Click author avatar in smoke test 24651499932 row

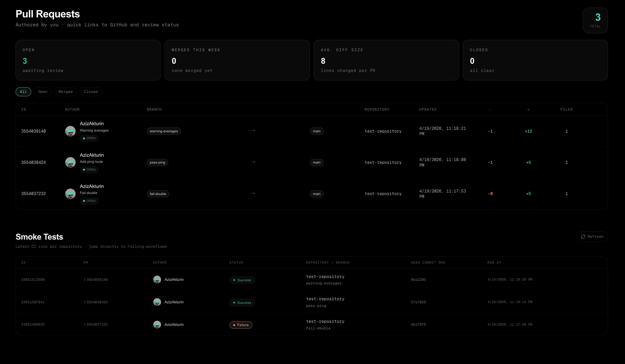[157, 325]
